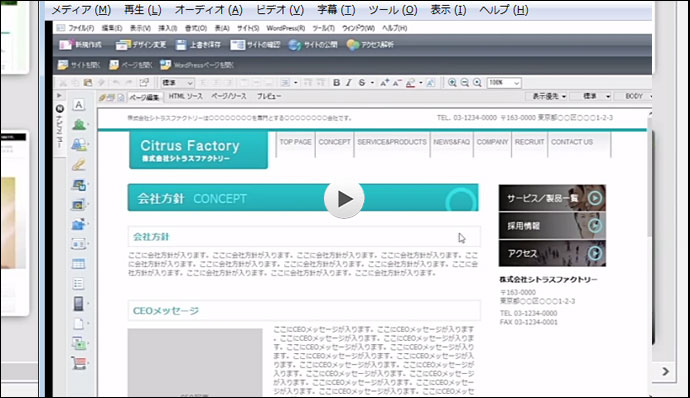Viewport: 690px width, 398px height.
Task: Expand the font color dropdown arrow
Action: tap(421, 82)
